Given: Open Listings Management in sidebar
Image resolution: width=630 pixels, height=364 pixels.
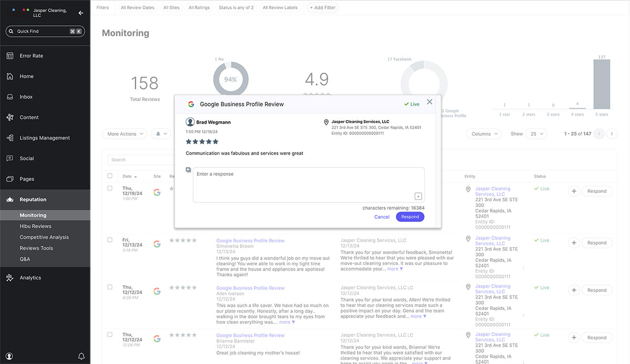Looking at the screenshot, I should point(10,138).
